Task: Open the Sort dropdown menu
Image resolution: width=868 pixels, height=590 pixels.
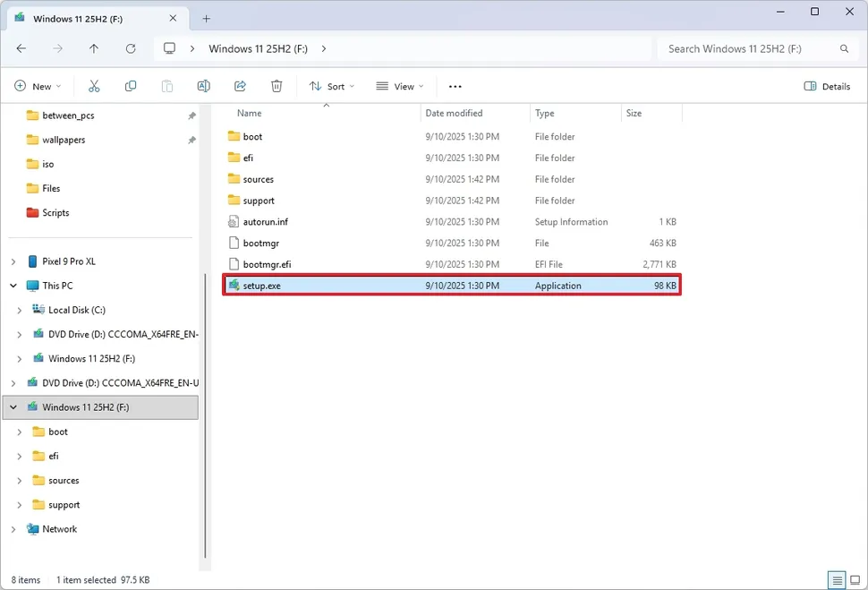Action: click(x=331, y=86)
